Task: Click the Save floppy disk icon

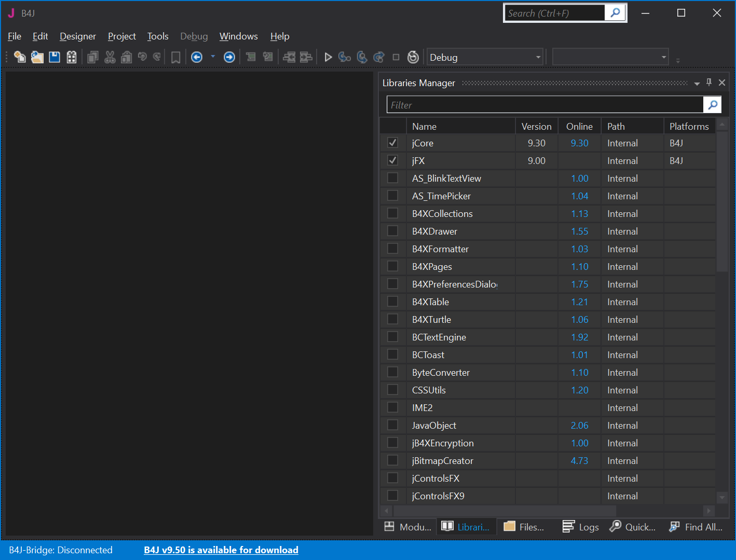Action: click(54, 57)
